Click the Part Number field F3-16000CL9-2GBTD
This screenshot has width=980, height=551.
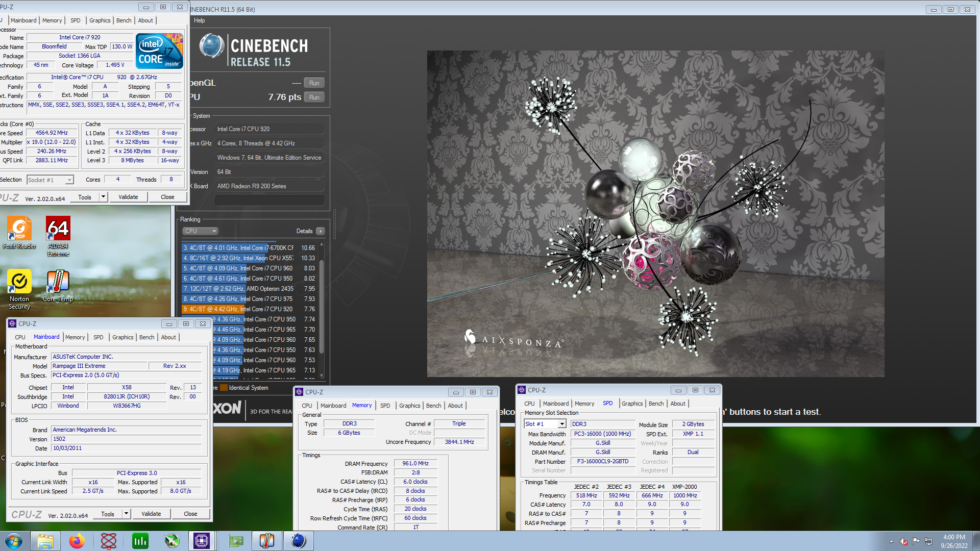coord(603,461)
